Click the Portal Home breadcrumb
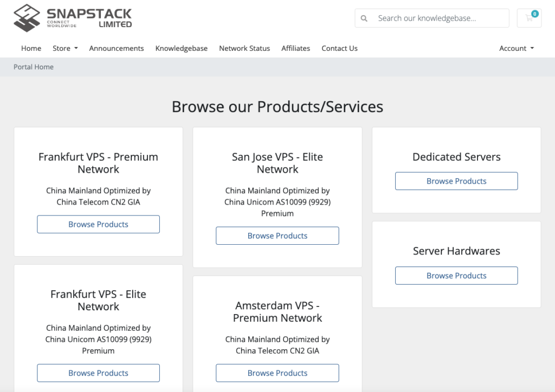The width and height of the screenshot is (555, 392). click(x=34, y=67)
